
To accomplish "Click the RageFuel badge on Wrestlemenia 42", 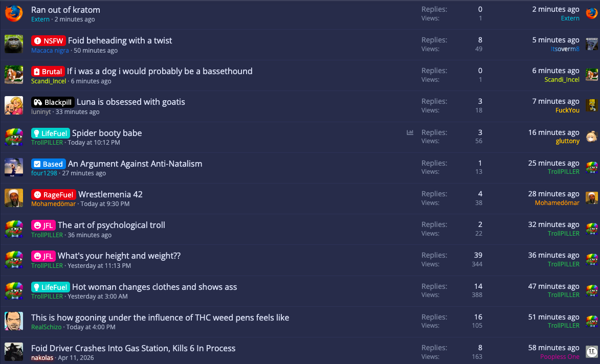I will click(53, 194).
